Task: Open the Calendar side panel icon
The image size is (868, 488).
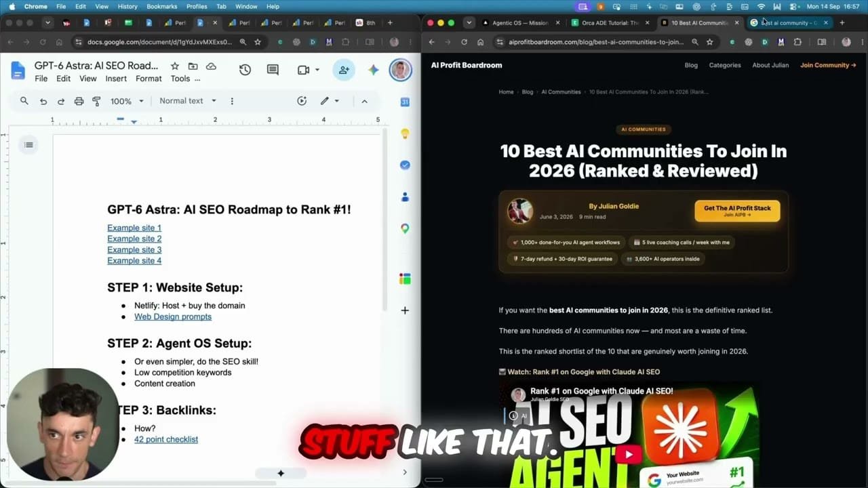Action: pyautogui.click(x=405, y=102)
